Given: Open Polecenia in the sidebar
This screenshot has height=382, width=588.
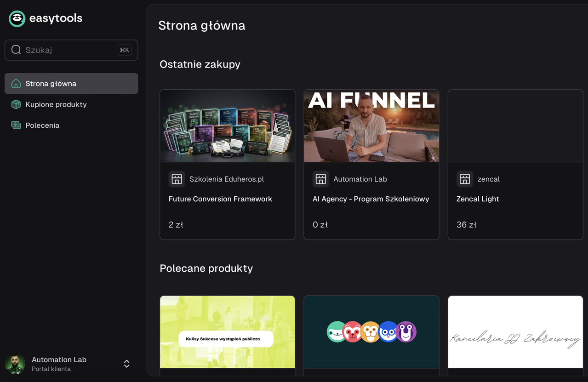Looking at the screenshot, I should [71, 125].
